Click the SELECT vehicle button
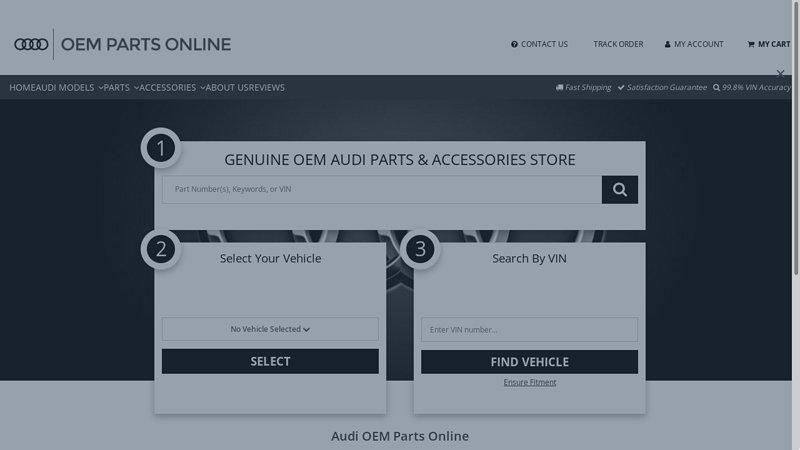800x450 pixels. (270, 361)
